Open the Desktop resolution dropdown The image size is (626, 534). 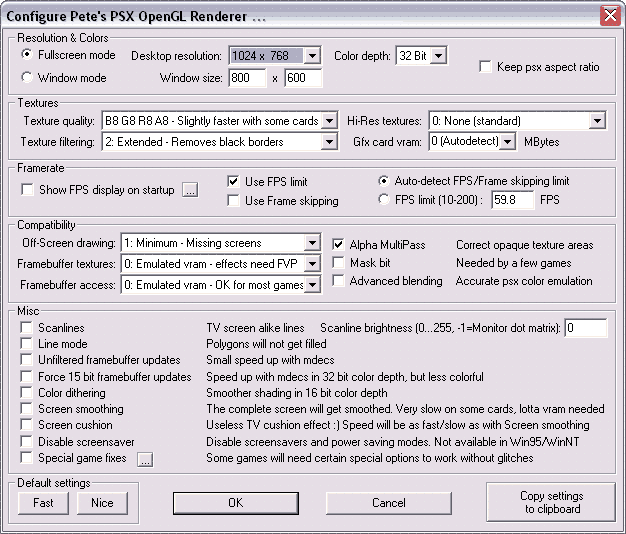(x=275, y=55)
